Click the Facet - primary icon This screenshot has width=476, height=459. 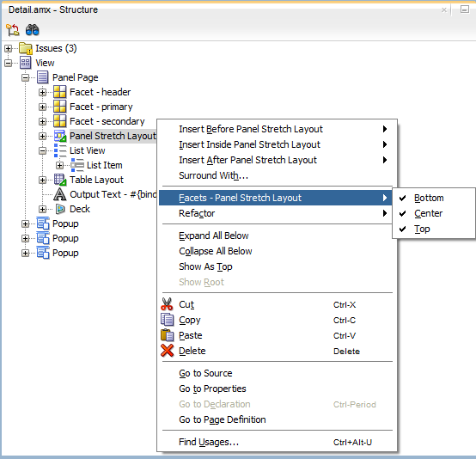click(x=59, y=107)
